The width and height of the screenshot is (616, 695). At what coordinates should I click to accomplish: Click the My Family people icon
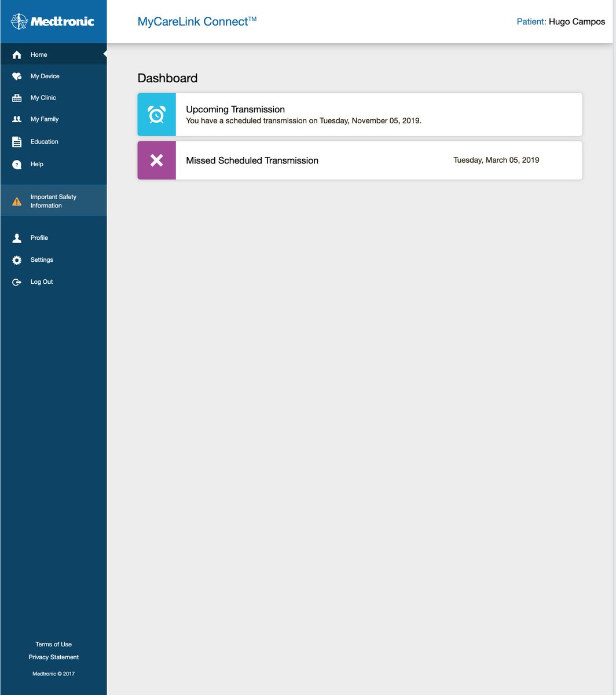tap(17, 119)
